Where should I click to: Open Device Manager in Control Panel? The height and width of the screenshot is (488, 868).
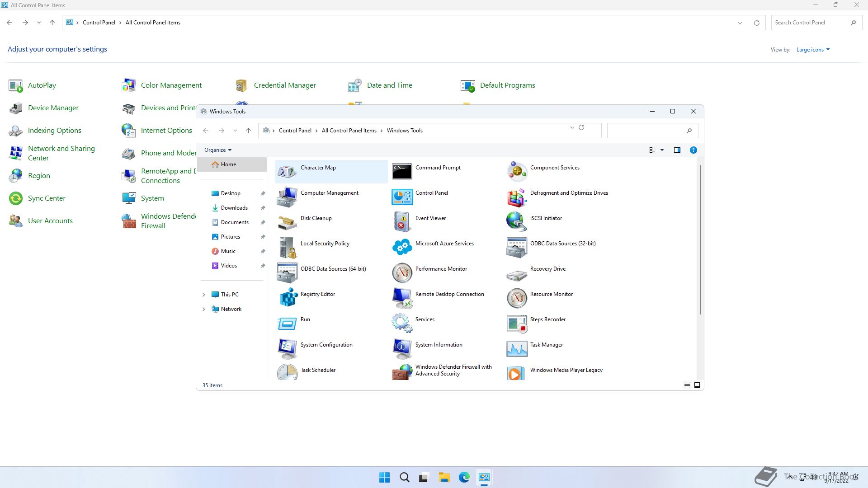(44, 108)
